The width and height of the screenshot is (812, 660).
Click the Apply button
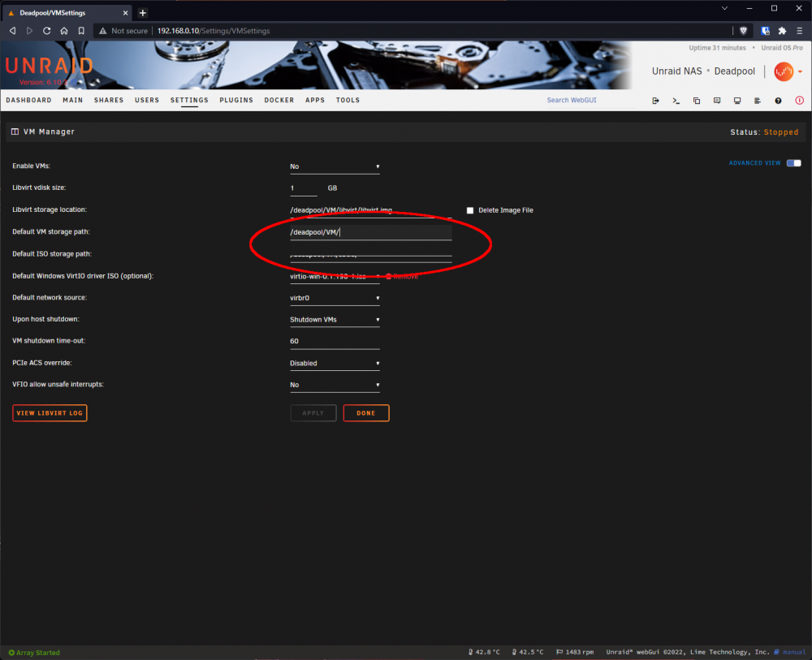(313, 413)
